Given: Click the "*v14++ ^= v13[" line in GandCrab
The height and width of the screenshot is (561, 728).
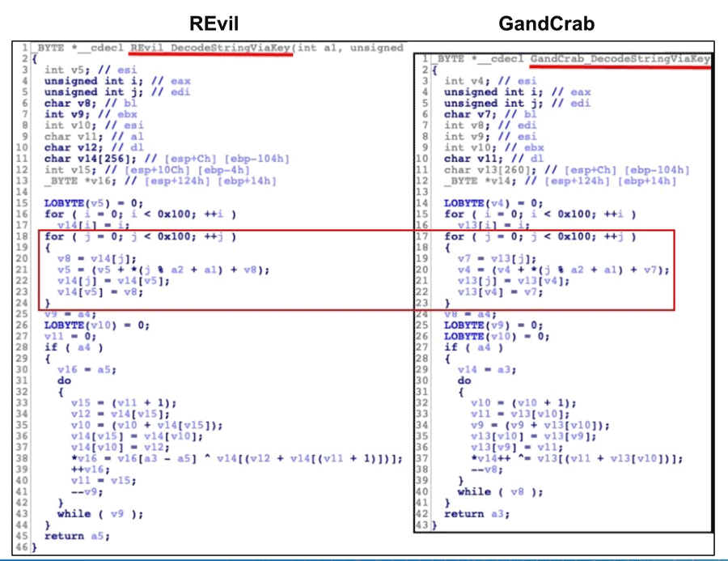Looking at the screenshot, I should (577, 459).
